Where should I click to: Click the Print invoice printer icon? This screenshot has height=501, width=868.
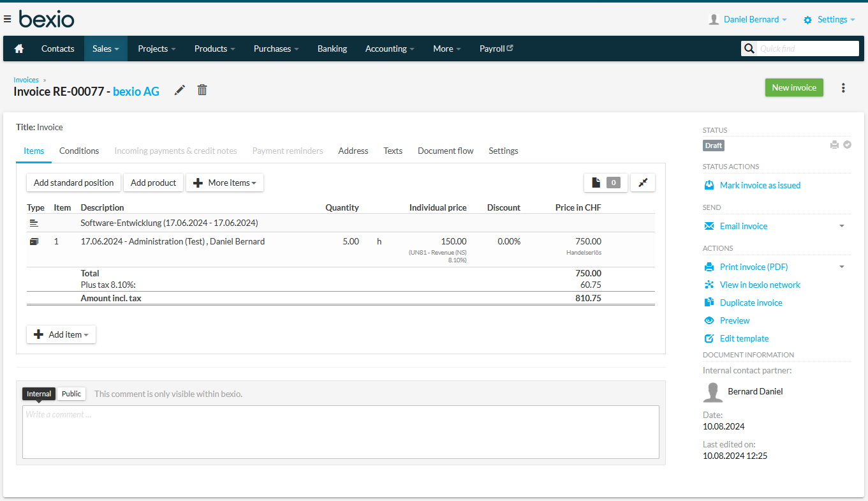709,267
